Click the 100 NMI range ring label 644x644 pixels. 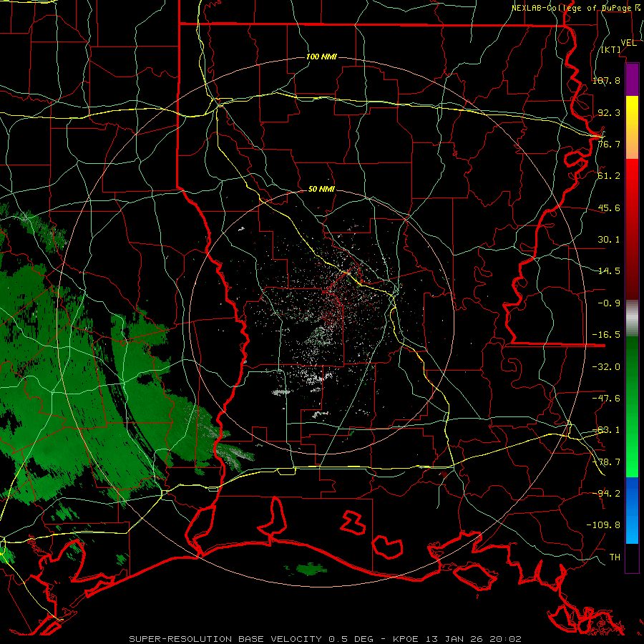pos(321,57)
